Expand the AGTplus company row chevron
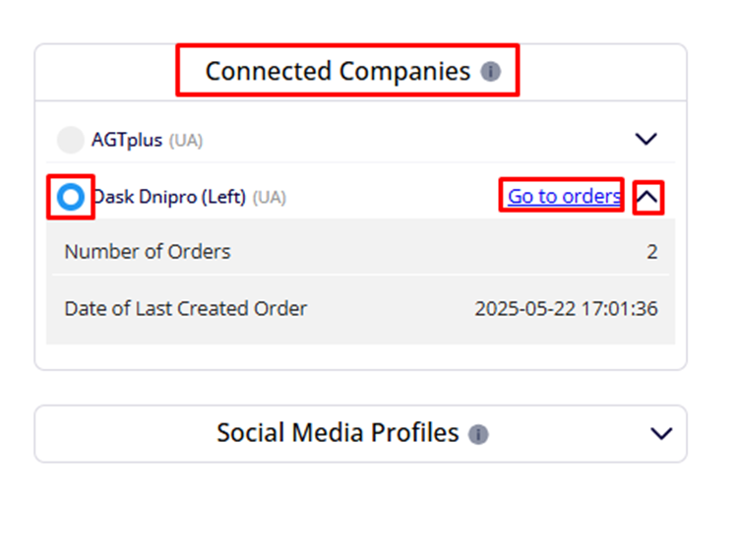The image size is (740, 560). coord(646,140)
